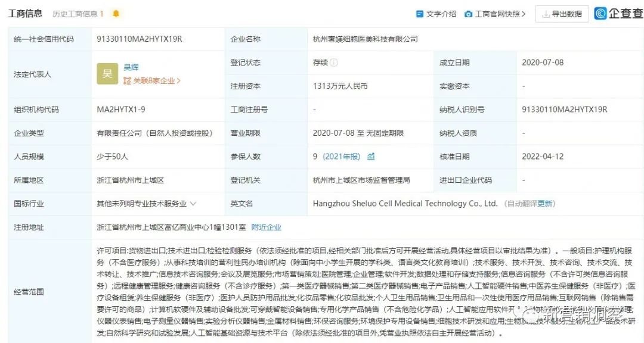Click 有限责任公司（自然人投资或控股） text
This screenshot has width=644, height=343.
click(155, 133)
